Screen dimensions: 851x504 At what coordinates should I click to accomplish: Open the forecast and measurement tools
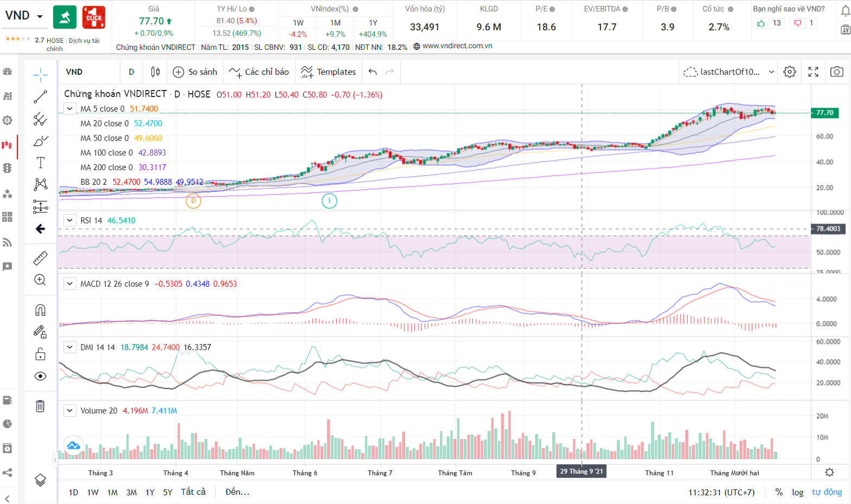click(41, 206)
